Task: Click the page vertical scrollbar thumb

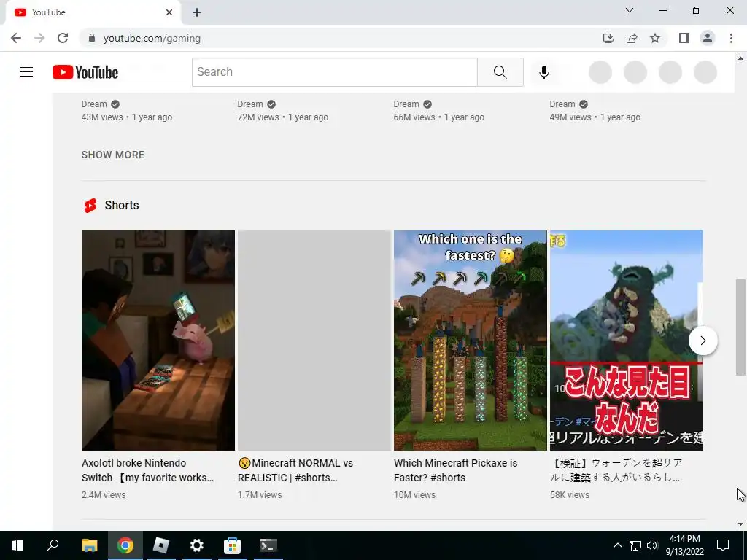Action: click(x=740, y=327)
